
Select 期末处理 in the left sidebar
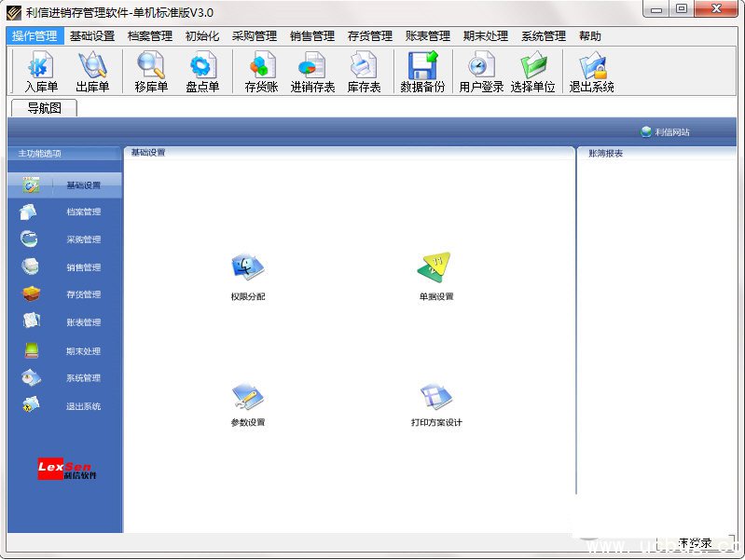pos(83,351)
